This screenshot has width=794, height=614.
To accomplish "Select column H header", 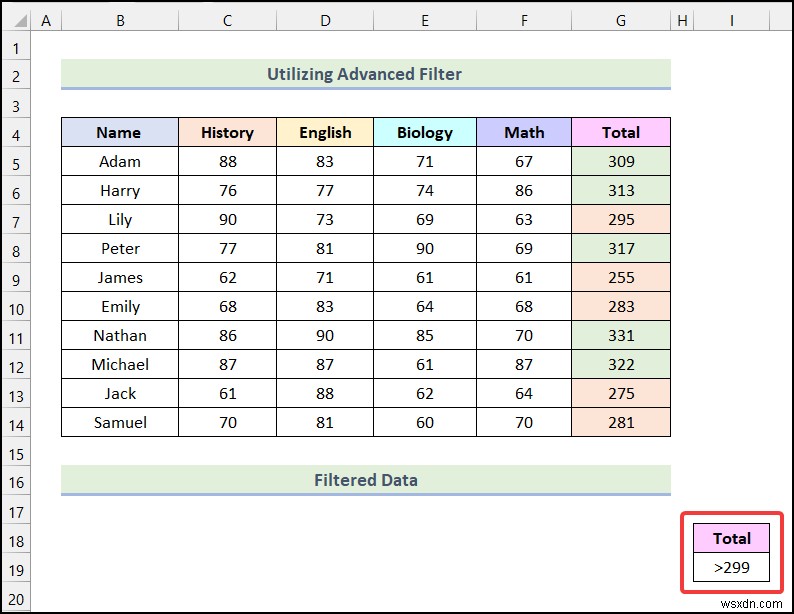I will (x=682, y=21).
